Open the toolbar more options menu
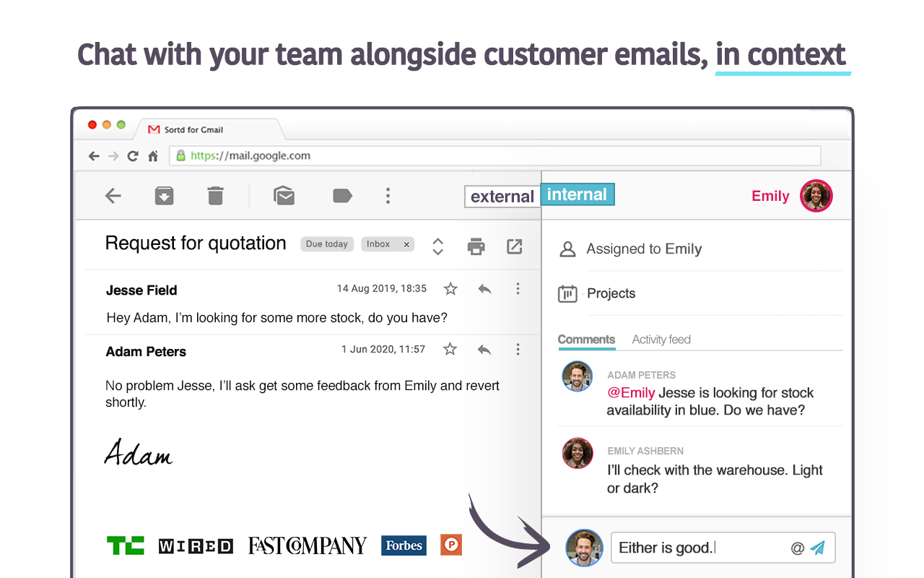 (x=388, y=196)
